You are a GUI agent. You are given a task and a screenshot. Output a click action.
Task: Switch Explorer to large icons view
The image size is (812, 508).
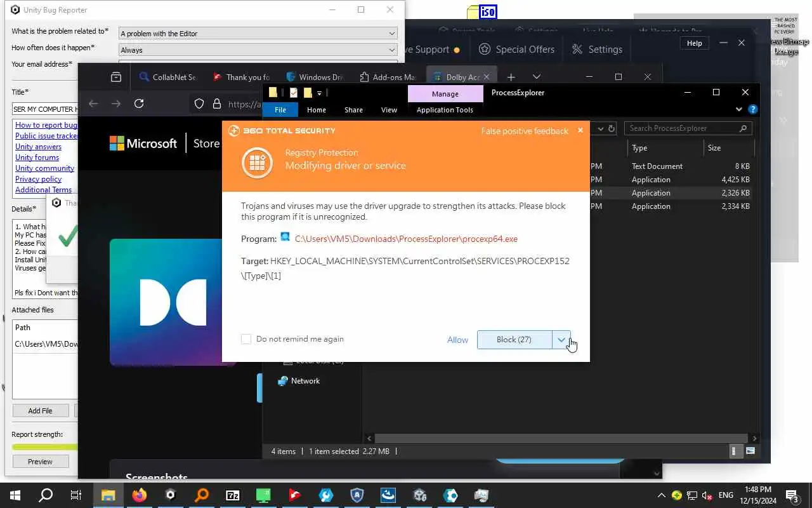tap(750, 451)
